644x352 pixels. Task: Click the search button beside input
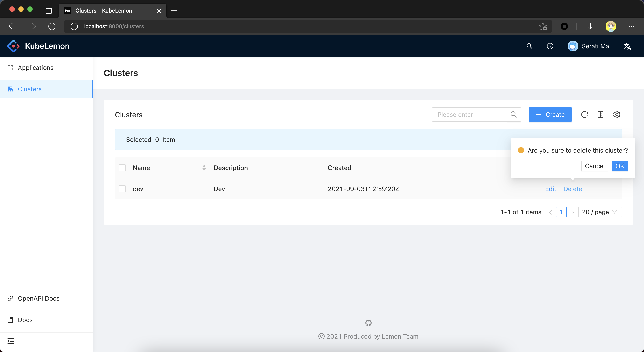pos(514,115)
